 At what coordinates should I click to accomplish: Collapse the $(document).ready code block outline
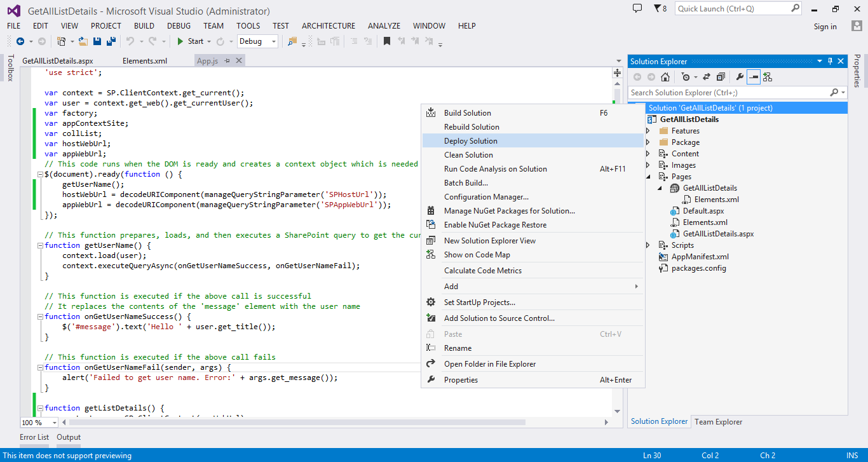pyautogui.click(x=40, y=174)
